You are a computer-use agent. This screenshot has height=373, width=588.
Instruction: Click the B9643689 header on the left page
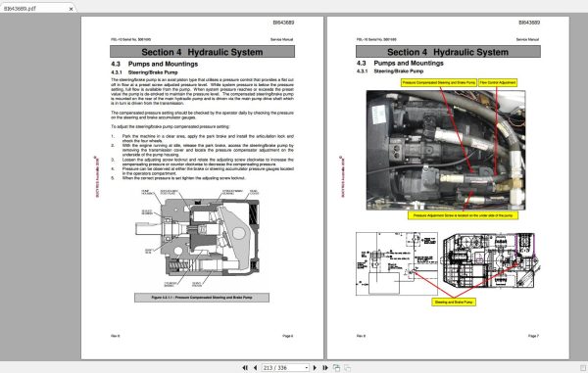point(283,23)
